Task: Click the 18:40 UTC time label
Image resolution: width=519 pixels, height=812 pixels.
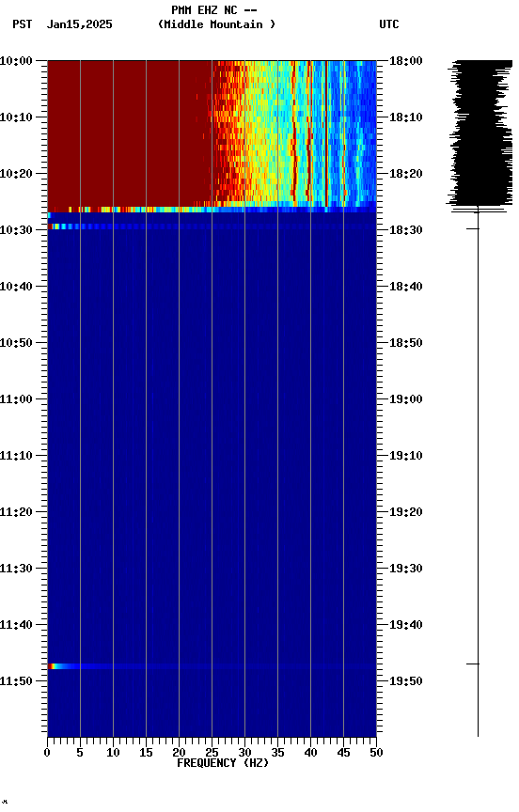Action: (x=405, y=287)
